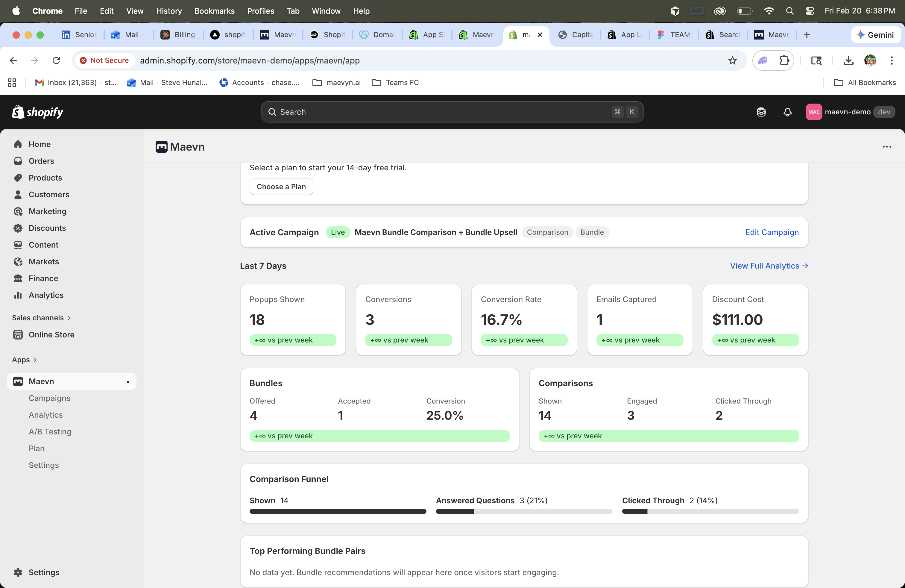The width and height of the screenshot is (905, 588).
Task: Click the Choose a Plan button
Action: pos(281,187)
